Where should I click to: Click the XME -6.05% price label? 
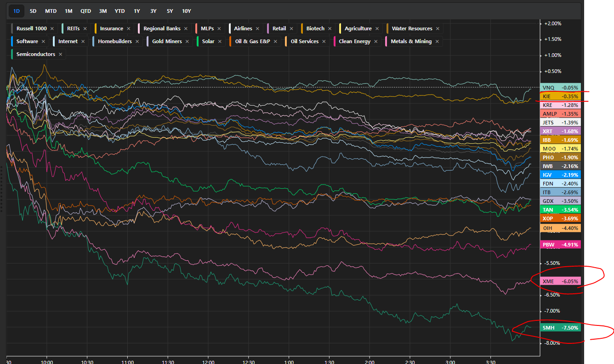click(560, 281)
